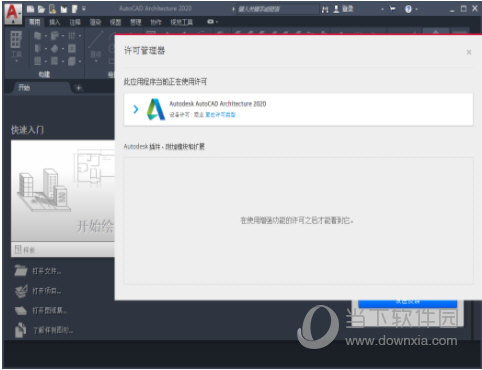This screenshot has width=482, height=370.
Task: Switch to the 视图 ribbon tab
Action: pos(115,22)
